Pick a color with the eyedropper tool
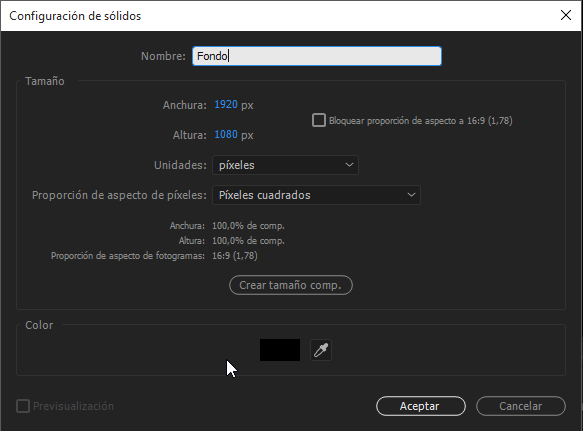 321,350
